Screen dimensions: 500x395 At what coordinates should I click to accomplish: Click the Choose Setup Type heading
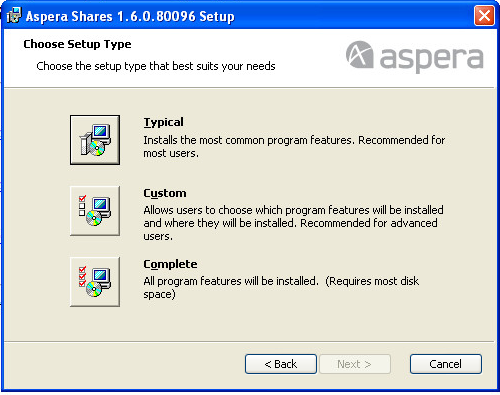pyautogui.click(x=77, y=44)
